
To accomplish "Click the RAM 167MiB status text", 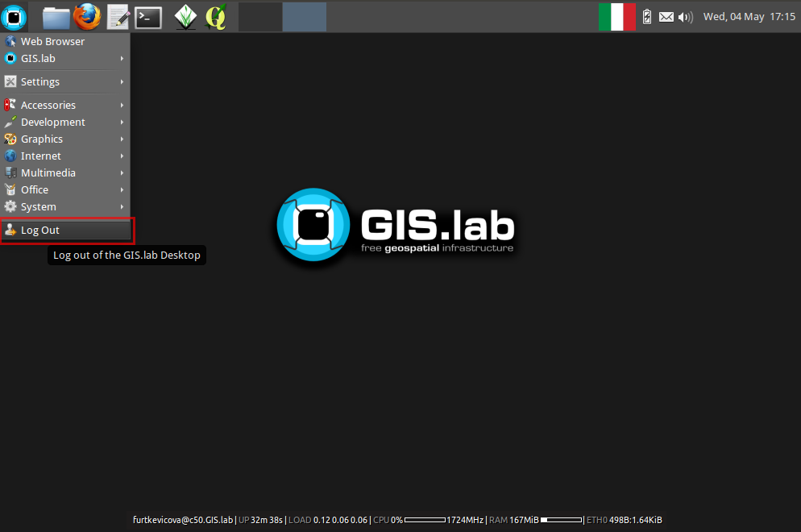I will click(x=514, y=520).
